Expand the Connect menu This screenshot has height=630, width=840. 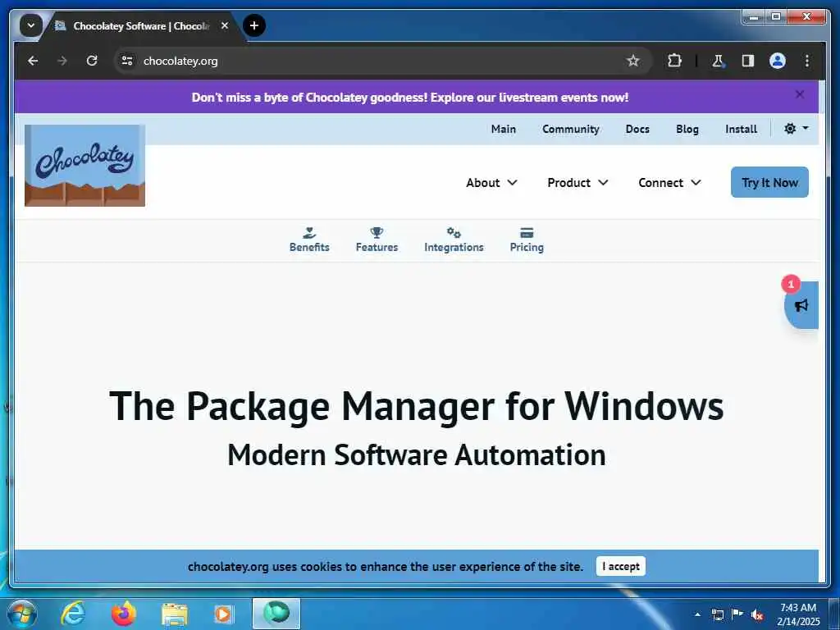tap(669, 183)
